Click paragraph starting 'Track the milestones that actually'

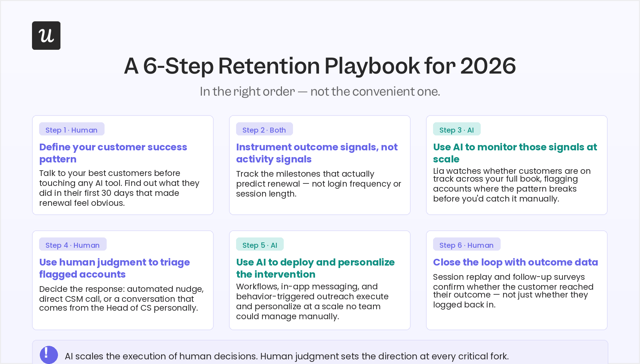(x=319, y=184)
